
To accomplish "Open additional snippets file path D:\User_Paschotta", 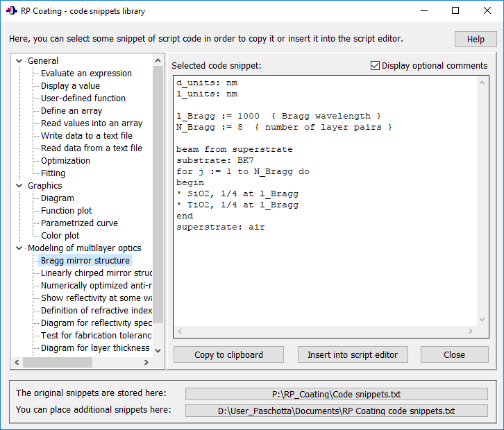I will [336, 411].
